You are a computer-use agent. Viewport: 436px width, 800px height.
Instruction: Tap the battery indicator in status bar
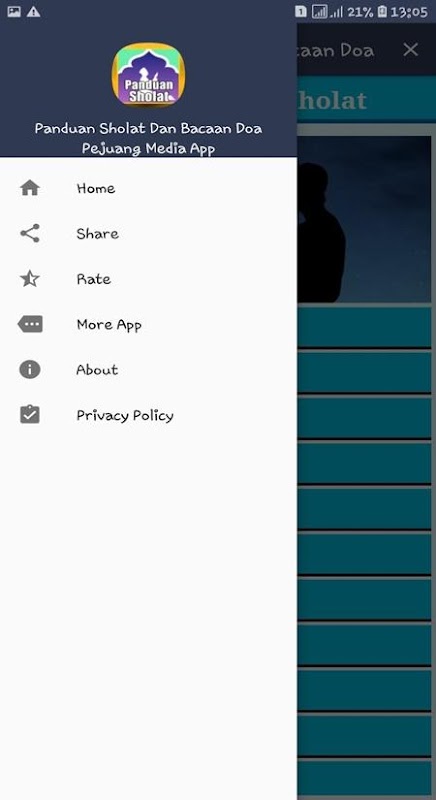coord(382,12)
